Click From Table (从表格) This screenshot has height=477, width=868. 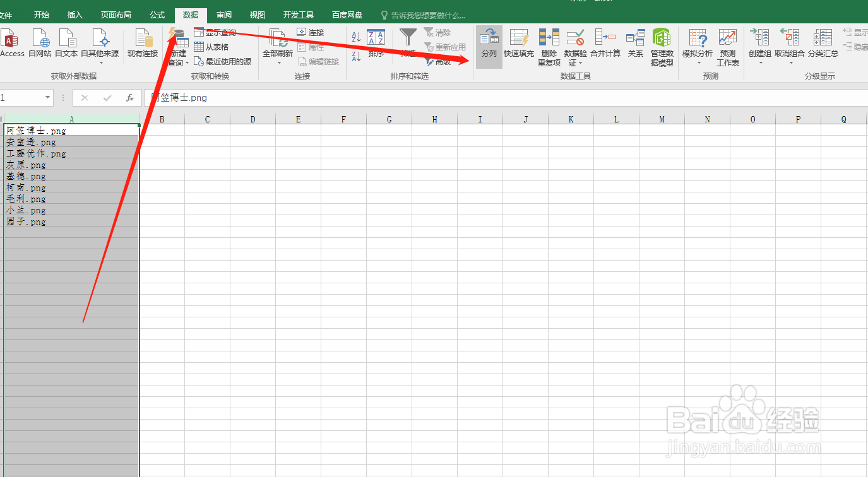(211, 47)
